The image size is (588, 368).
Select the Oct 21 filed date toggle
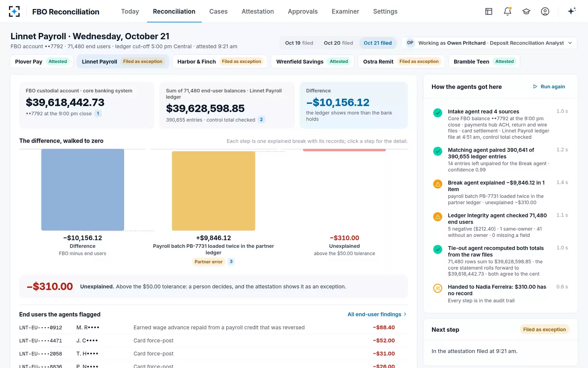click(x=378, y=43)
